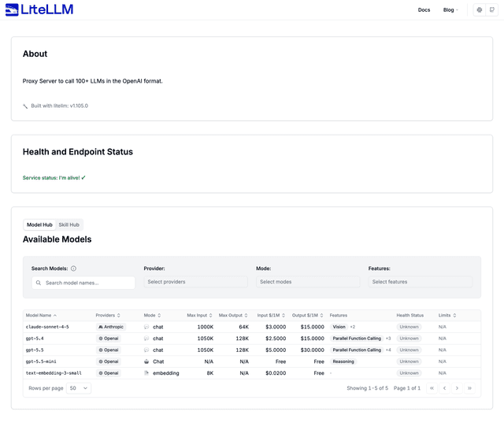The width and height of the screenshot is (504, 426).
Task: Select model name gpt-5.5-mini
Action: click(41, 361)
